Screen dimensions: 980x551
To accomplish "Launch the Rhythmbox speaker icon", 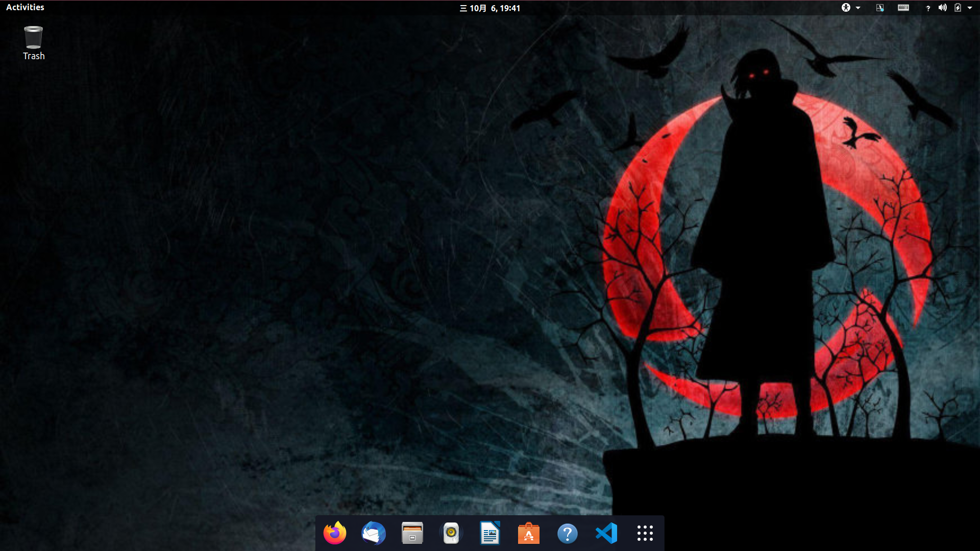I will point(451,533).
